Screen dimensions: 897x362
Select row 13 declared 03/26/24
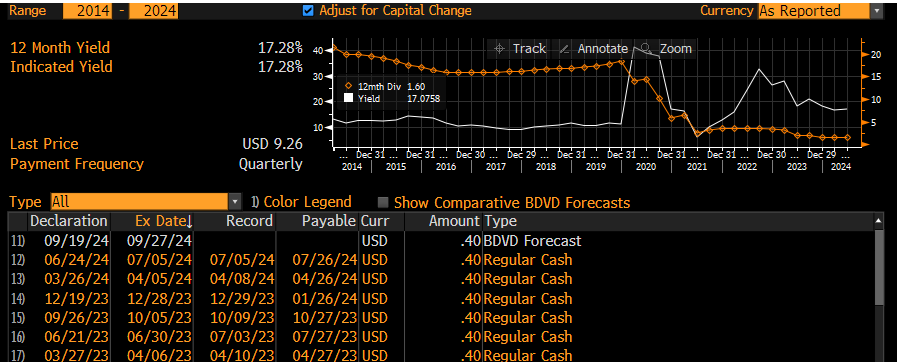(442, 279)
